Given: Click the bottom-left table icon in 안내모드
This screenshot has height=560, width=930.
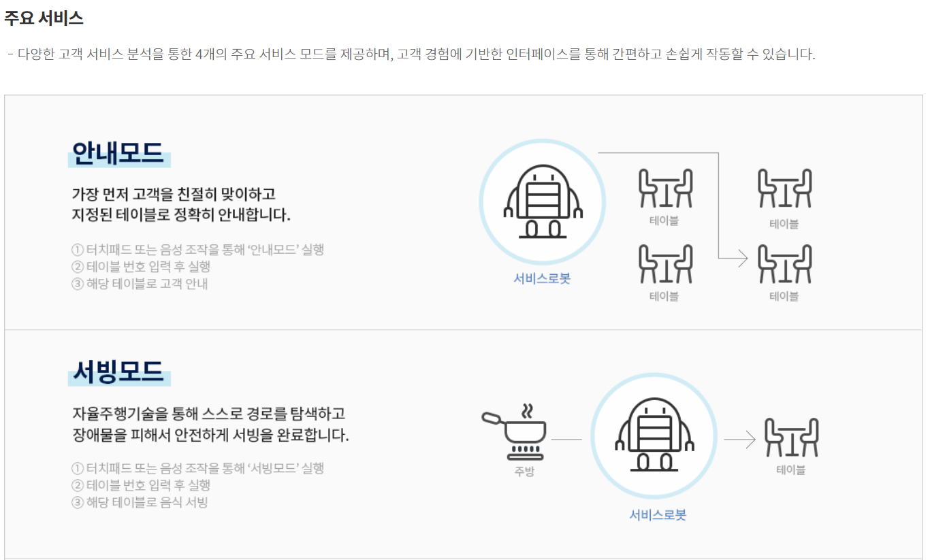Looking at the screenshot, I should click(665, 264).
